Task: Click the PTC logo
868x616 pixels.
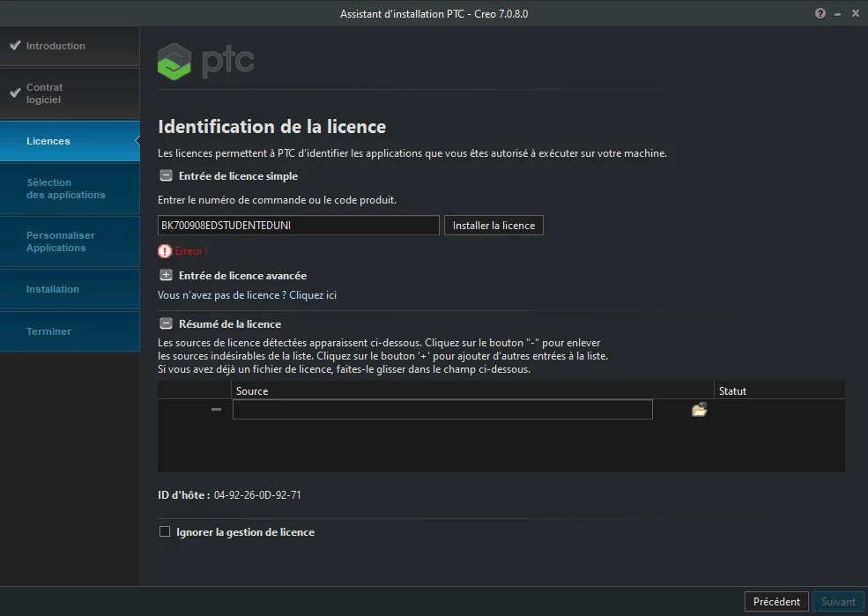Action: [x=206, y=61]
